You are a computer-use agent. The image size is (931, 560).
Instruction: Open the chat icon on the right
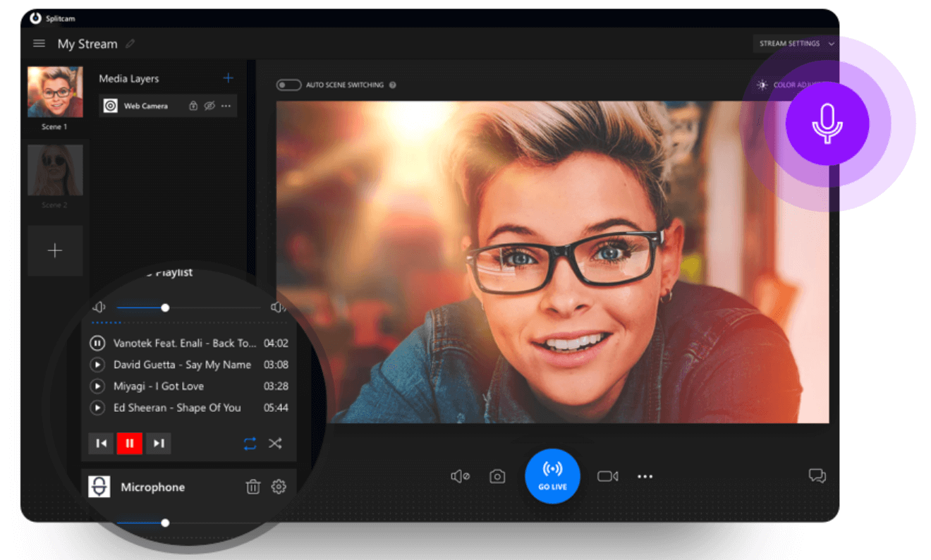pyautogui.click(x=817, y=476)
